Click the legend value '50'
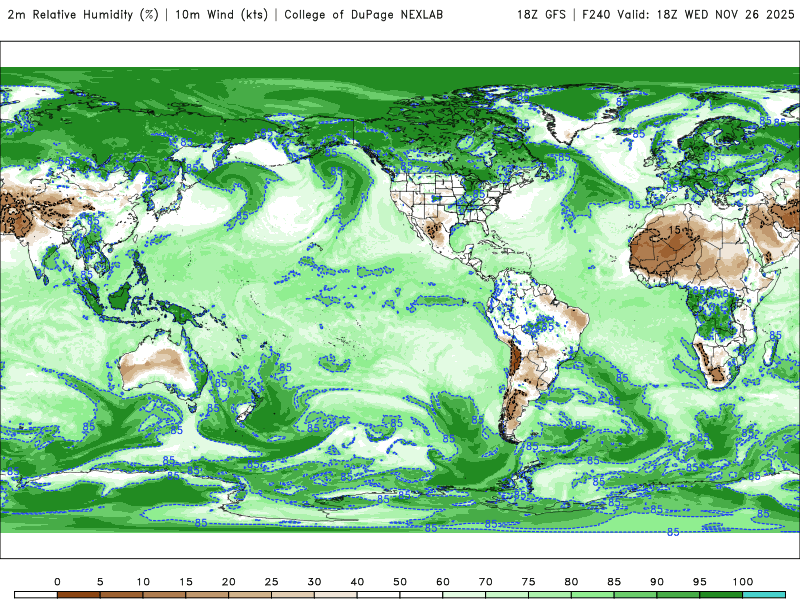This screenshot has height=600, width=800. 400,582
